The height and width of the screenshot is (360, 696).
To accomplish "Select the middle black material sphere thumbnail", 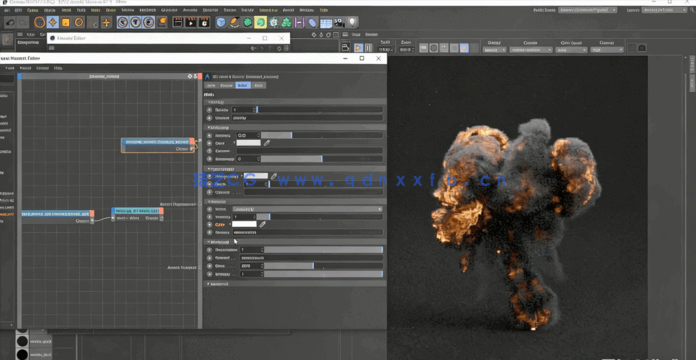I will click(22, 341).
